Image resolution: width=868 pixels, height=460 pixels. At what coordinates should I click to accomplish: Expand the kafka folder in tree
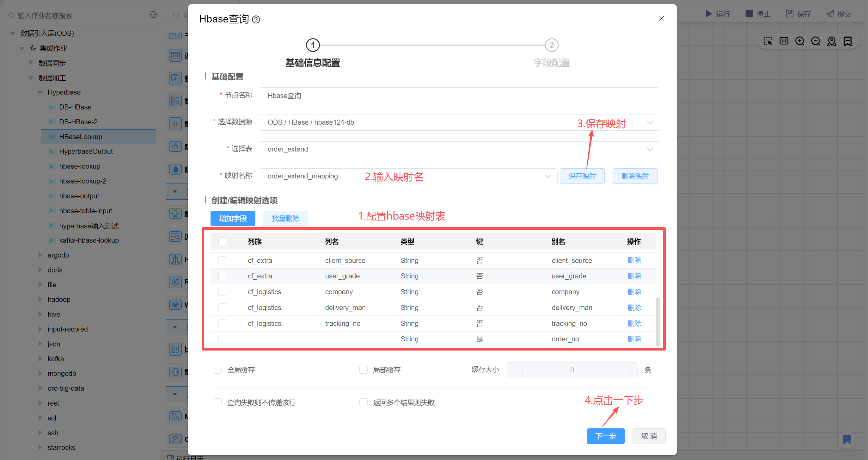[40, 358]
